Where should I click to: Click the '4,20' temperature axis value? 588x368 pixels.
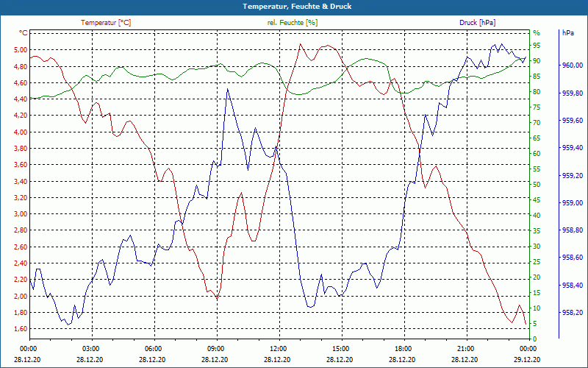(x=21, y=116)
